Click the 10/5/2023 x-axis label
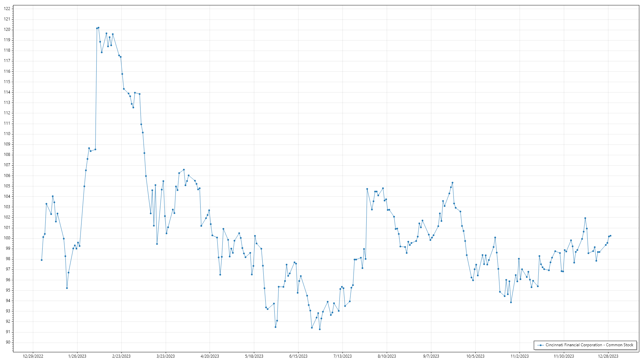644x362 pixels. 475,356
